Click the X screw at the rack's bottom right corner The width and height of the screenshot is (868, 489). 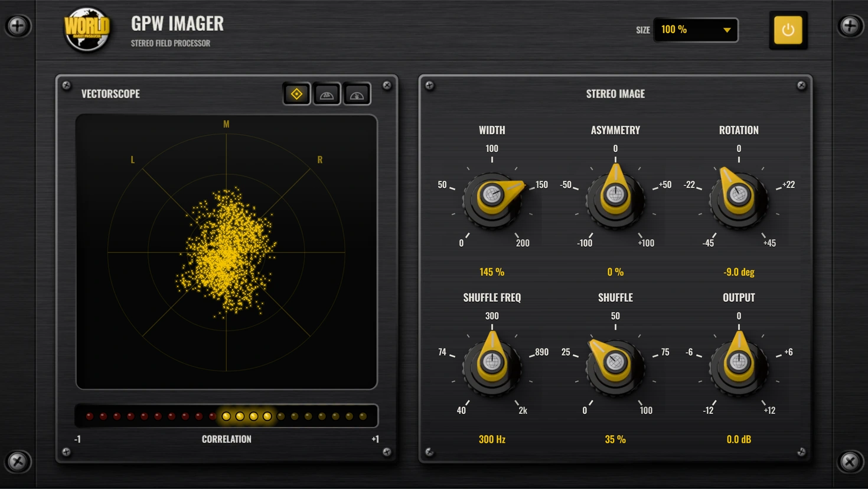pyautogui.click(x=850, y=461)
